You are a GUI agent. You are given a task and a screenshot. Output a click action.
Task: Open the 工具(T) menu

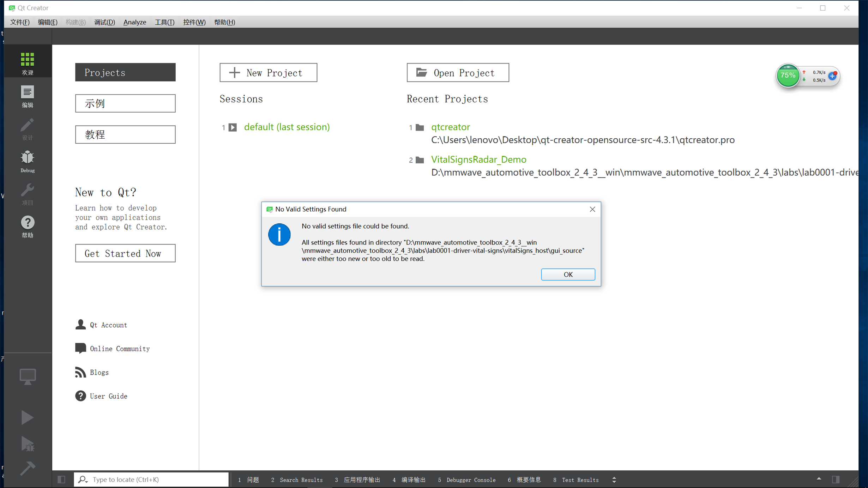(x=164, y=22)
